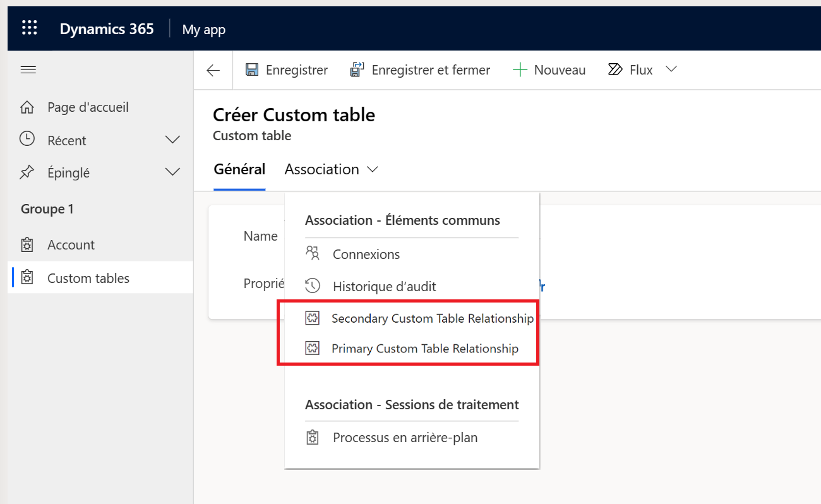This screenshot has height=504, width=821.
Task: Click the Historique d'audit history icon
Action: (313, 286)
